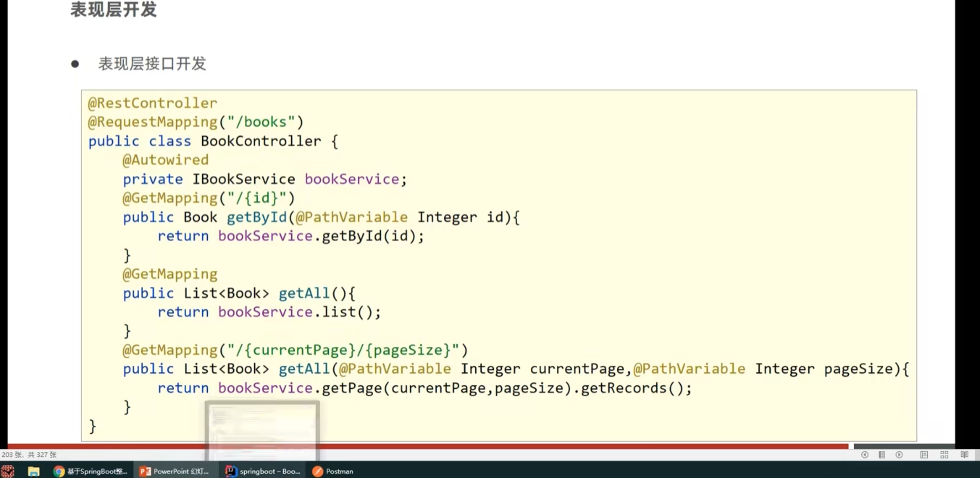The height and width of the screenshot is (478, 980).
Task: Click the slide title '表现层开发'
Action: (114, 10)
